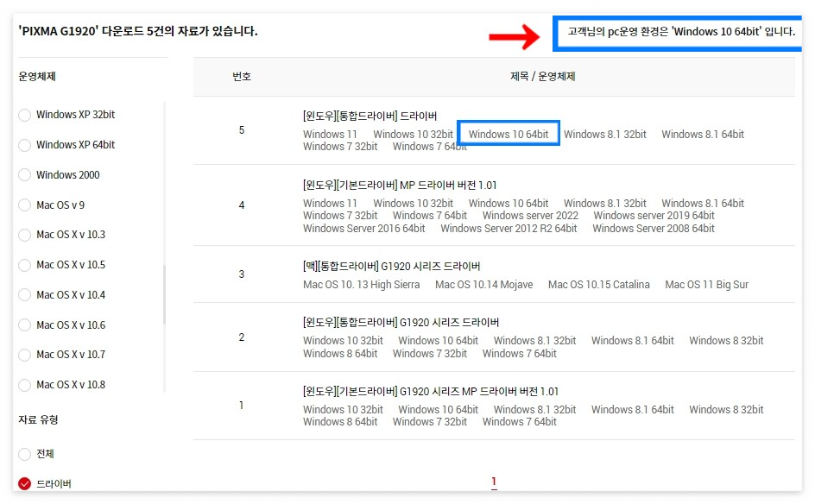The height and width of the screenshot is (504, 815).
Task: Click Windows 11 in row 5
Action: (x=330, y=134)
